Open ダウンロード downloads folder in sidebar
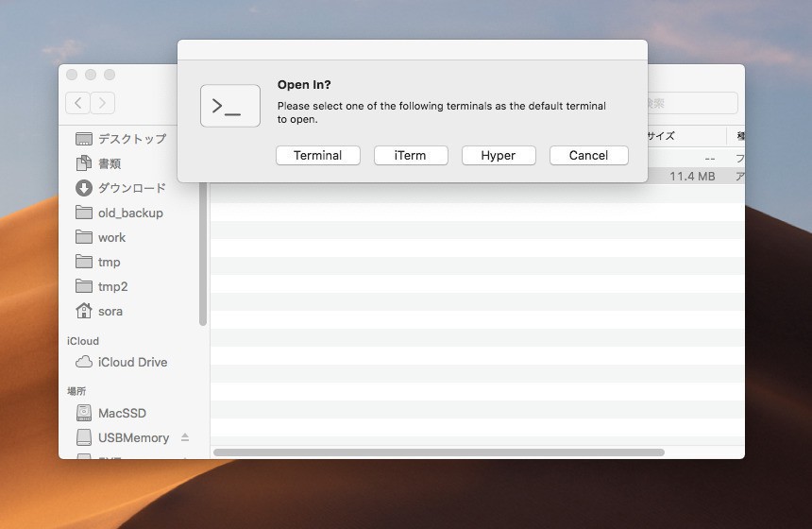 (x=131, y=188)
